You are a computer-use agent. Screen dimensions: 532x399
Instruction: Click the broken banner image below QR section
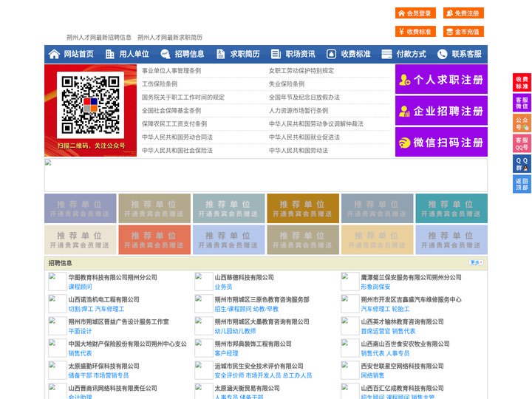pyautogui.click(x=266, y=175)
